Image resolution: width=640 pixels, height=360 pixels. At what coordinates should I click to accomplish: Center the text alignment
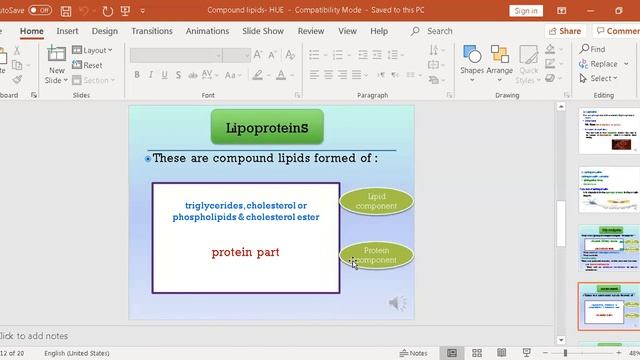pos(328,75)
